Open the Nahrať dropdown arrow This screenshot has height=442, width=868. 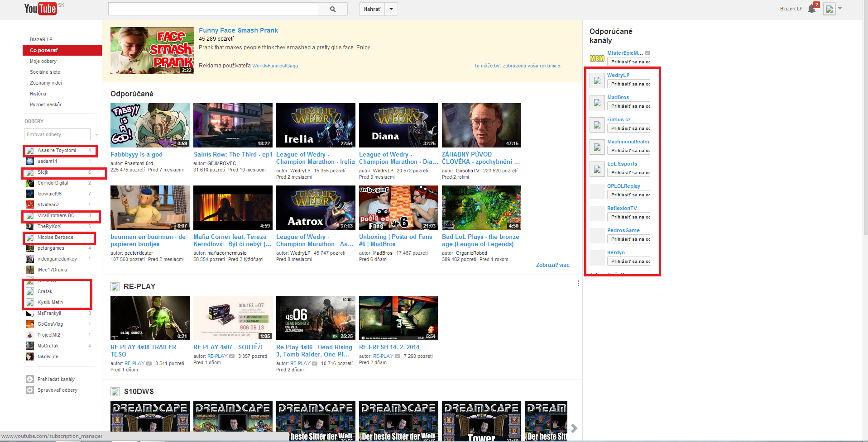[391, 9]
